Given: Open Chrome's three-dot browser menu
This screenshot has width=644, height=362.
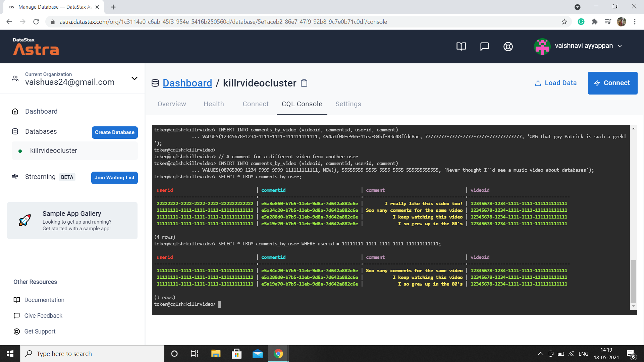Looking at the screenshot, I should [x=635, y=21].
